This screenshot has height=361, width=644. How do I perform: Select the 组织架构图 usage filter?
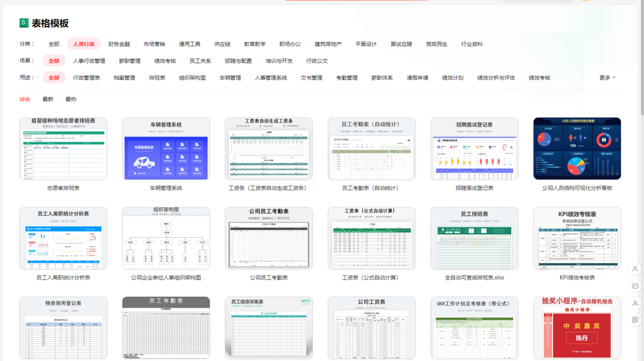click(x=192, y=78)
